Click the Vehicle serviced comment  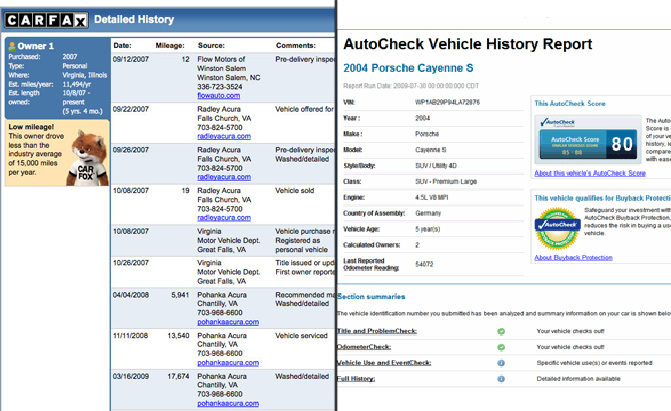pyautogui.click(x=301, y=336)
